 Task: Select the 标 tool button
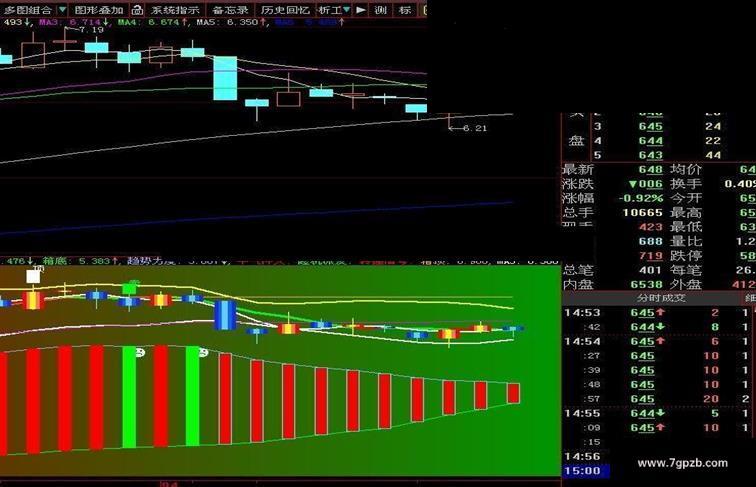tap(405, 10)
